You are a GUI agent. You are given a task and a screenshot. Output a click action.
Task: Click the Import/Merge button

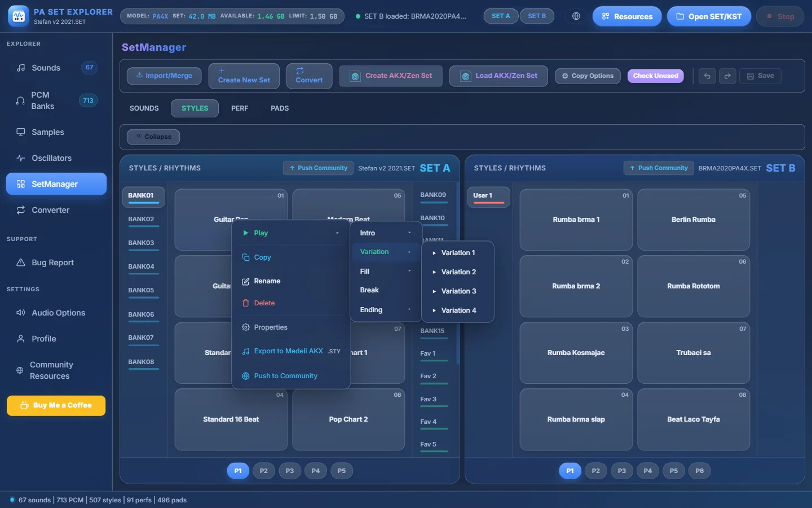tap(164, 76)
